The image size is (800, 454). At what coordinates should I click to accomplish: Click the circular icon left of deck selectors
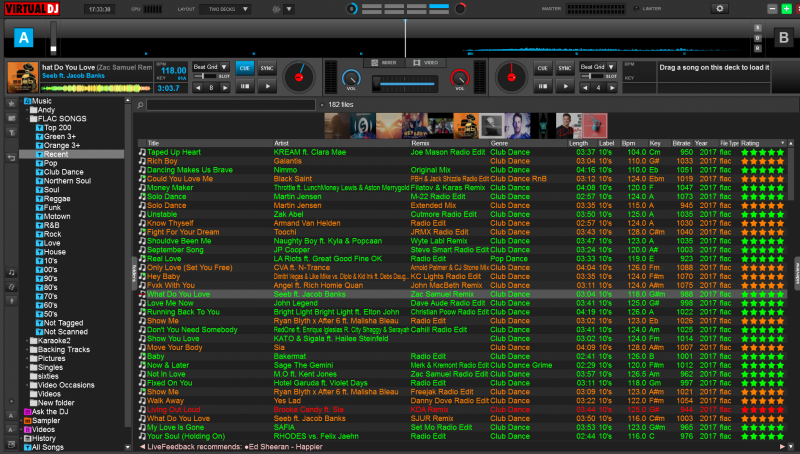click(352, 9)
